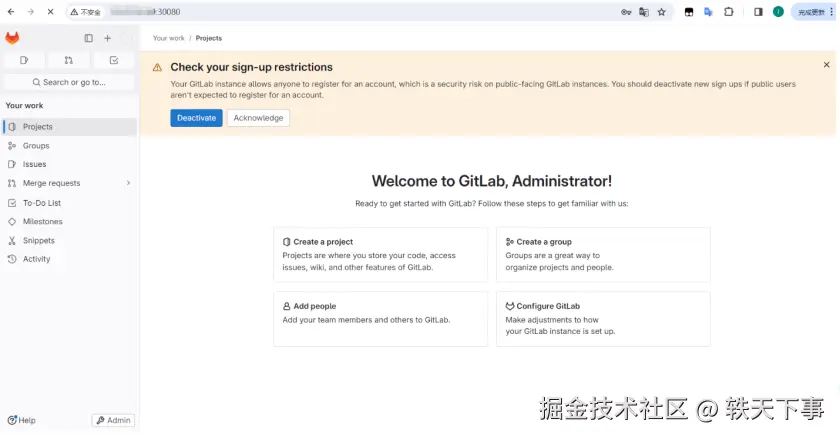
Task: Click the Your work sidebar heading
Action: click(25, 105)
